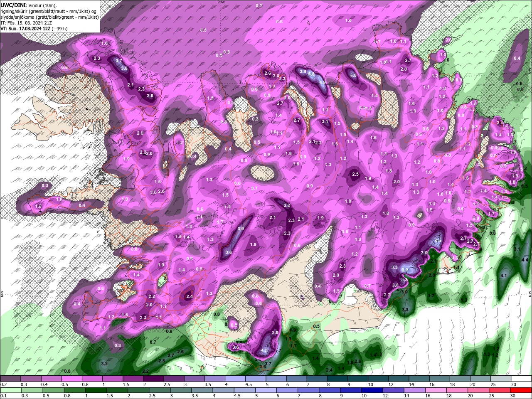
Task: Click the 'rigning/skúrir (grænt/blátt/rautt - mm/1klst) og' line
Action: [x=48, y=11]
